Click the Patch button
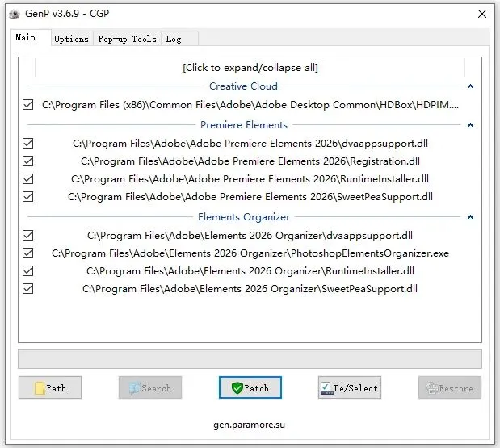Image resolution: width=500 pixels, height=448 pixels. point(250,387)
